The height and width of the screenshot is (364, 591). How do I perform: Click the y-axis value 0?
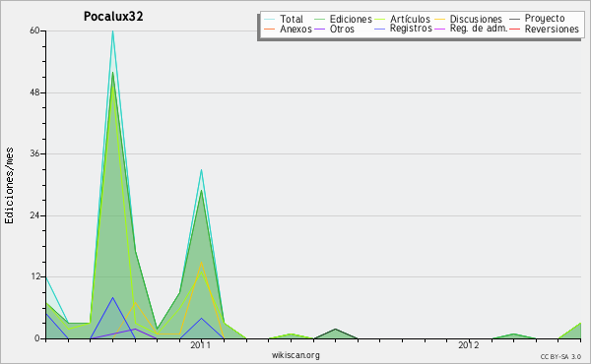point(37,338)
